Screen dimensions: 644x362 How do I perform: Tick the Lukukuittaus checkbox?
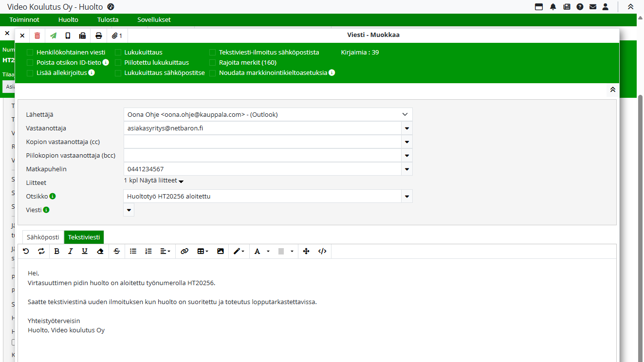tap(118, 53)
